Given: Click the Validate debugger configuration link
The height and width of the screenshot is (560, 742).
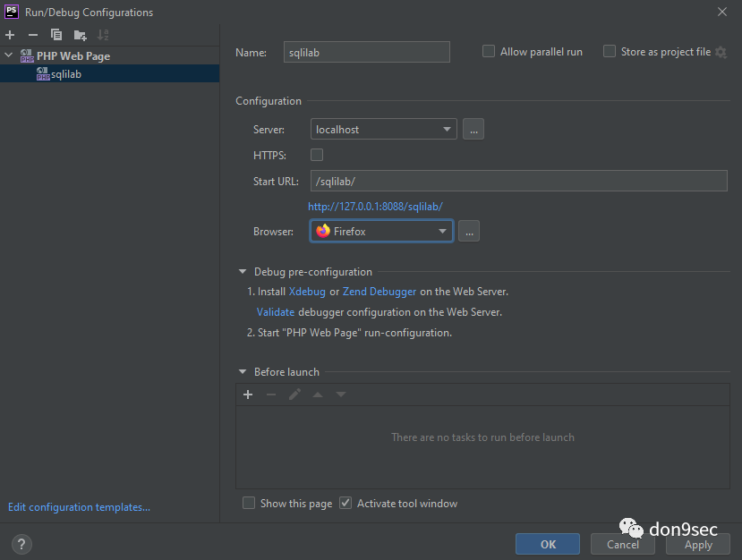Looking at the screenshot, I should 276,312.
